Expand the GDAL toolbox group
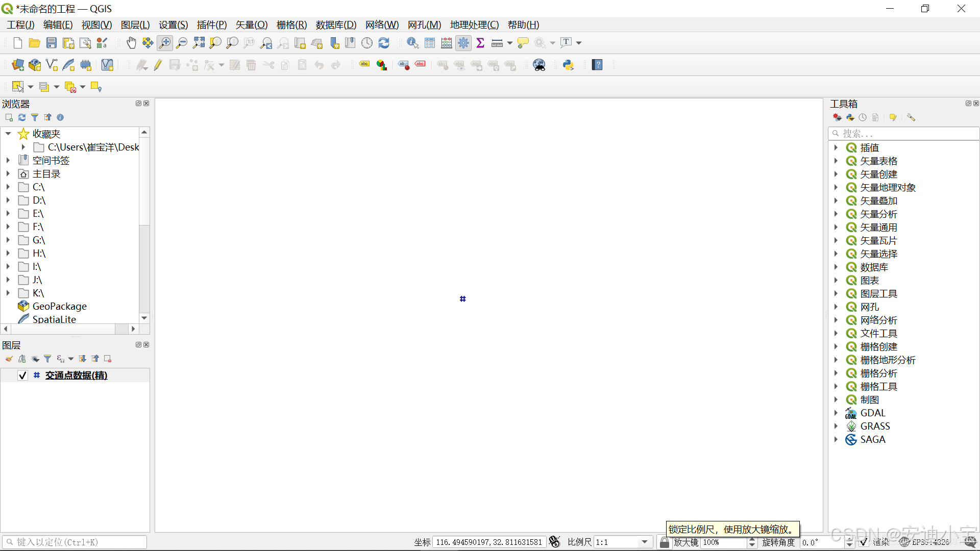The width and height of the screenshot is (980, 551). 836,413
